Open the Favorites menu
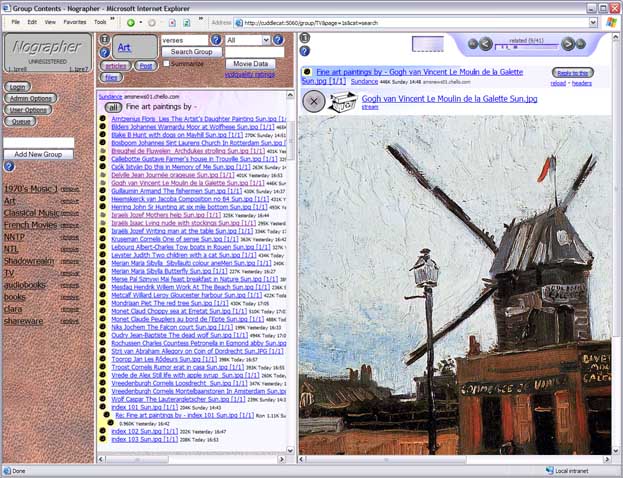 point(75,22)
